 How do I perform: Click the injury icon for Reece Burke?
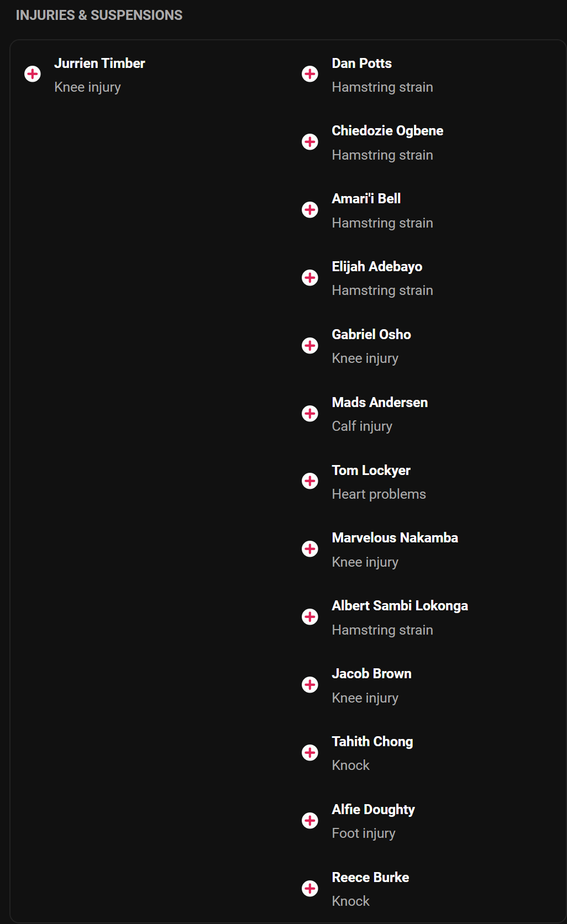[x=310, y=888]
